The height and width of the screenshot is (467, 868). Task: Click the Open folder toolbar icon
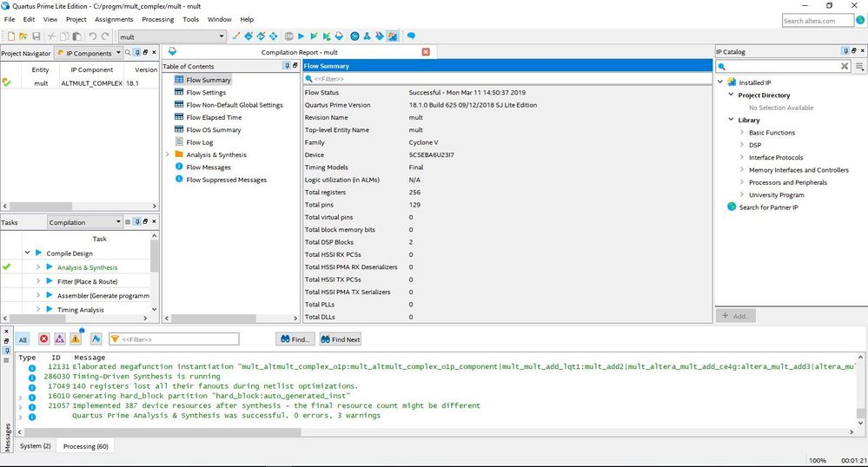click(x=23, y=36)
